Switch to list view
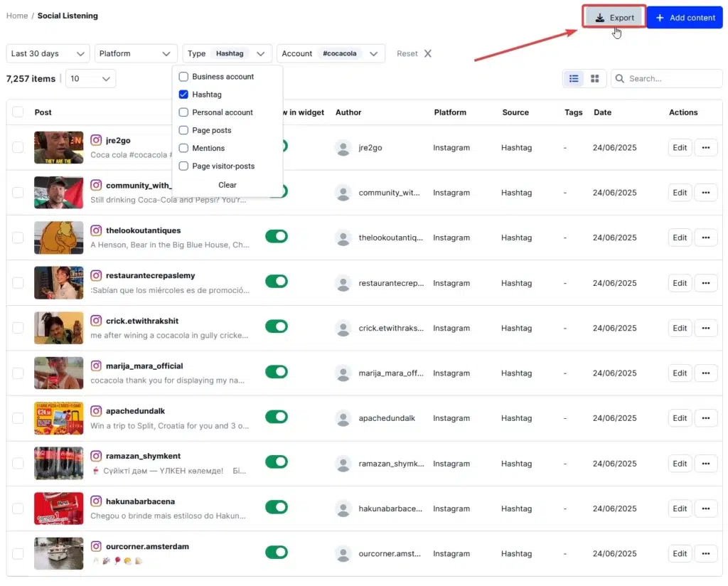This screenshot has width=728, height=586. [574, 78]
